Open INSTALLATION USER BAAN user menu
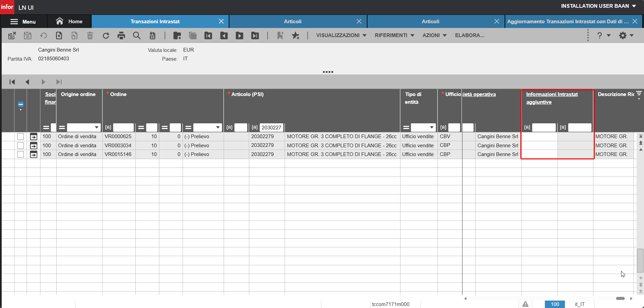The width and height of the screenshot is (644, 308). coord(598,6)
